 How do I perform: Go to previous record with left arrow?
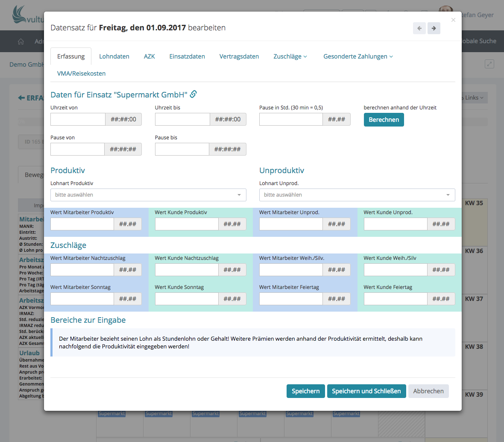click(x=419, y=28)
